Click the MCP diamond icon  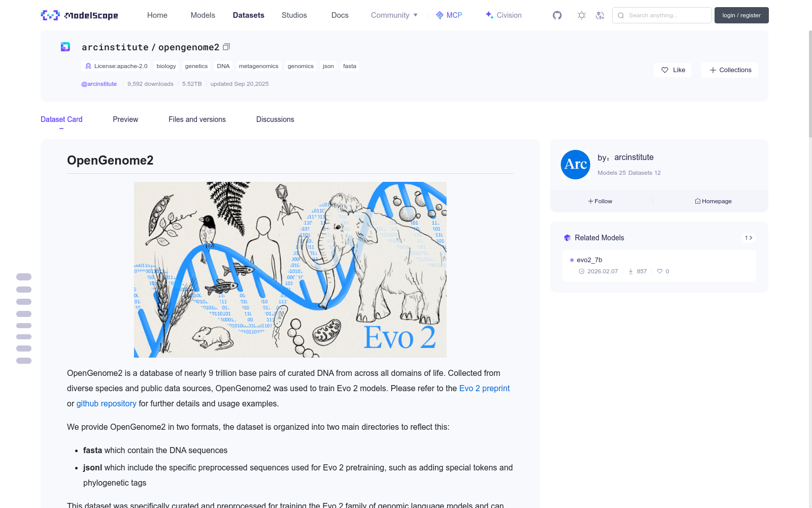tap(439, 15)
